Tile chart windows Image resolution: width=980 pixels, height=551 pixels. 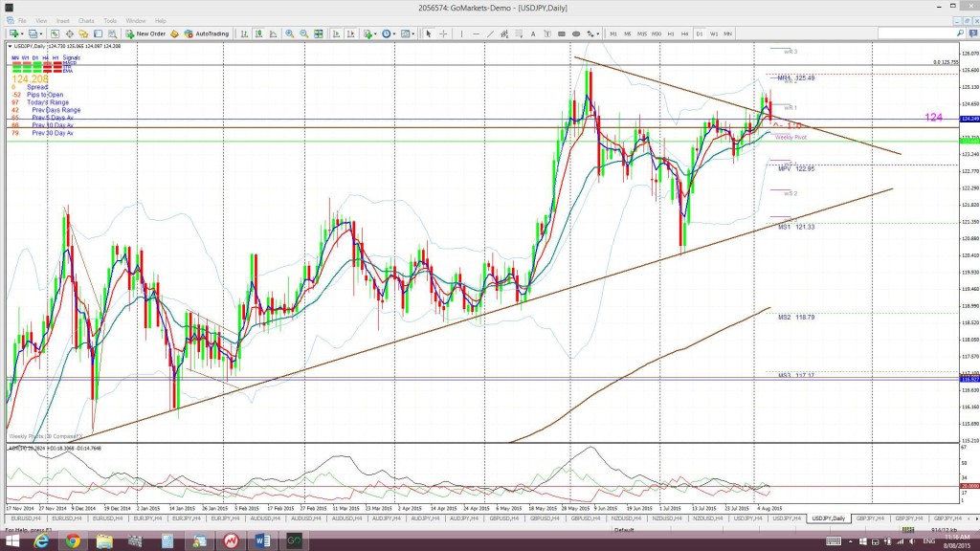pos(319,33)
